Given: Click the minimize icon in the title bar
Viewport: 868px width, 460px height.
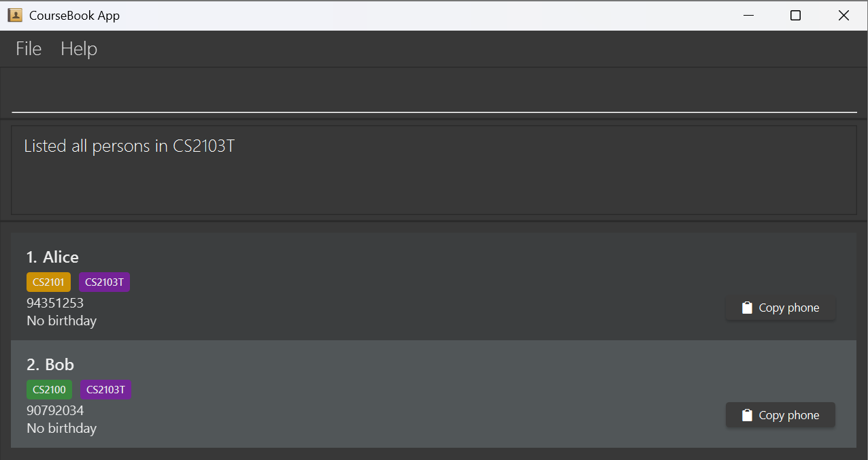Looking at the screenshot, I should click(748, 15).
